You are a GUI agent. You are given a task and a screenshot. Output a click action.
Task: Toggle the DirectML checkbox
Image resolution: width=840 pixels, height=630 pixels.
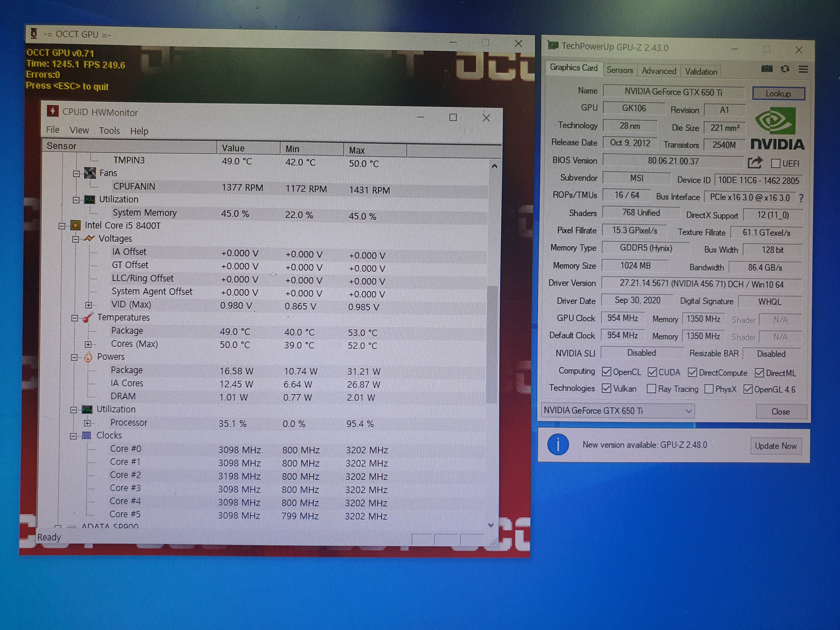[x=760, y=373]
